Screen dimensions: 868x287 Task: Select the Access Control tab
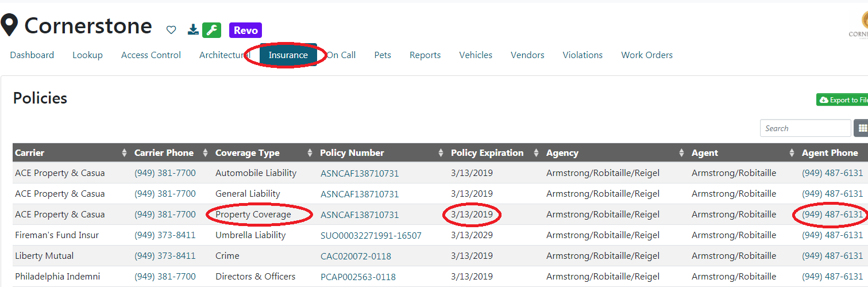(151, 55)
